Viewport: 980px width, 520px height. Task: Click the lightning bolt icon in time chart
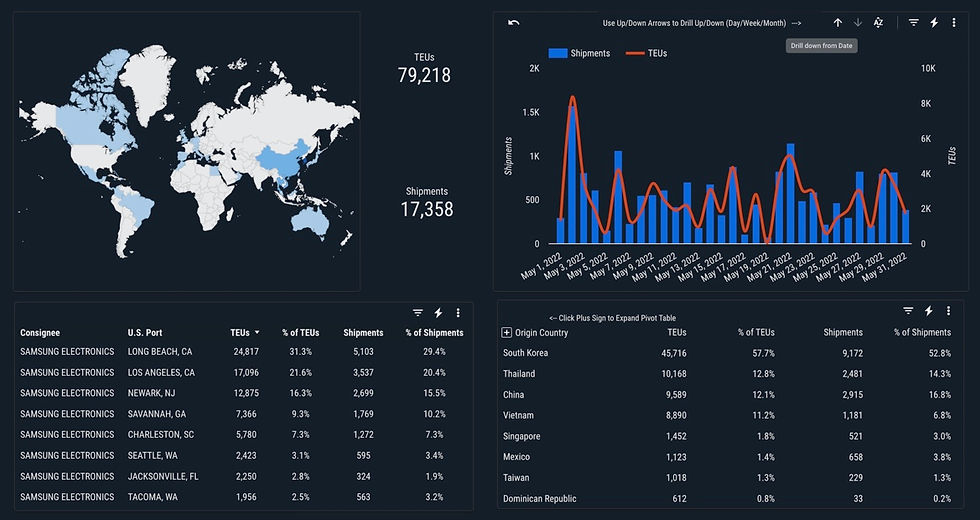click(934, 22)
